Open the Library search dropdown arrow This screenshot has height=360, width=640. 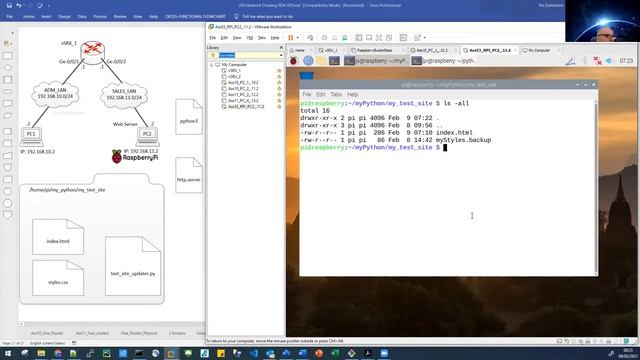[x=281, y=55]
